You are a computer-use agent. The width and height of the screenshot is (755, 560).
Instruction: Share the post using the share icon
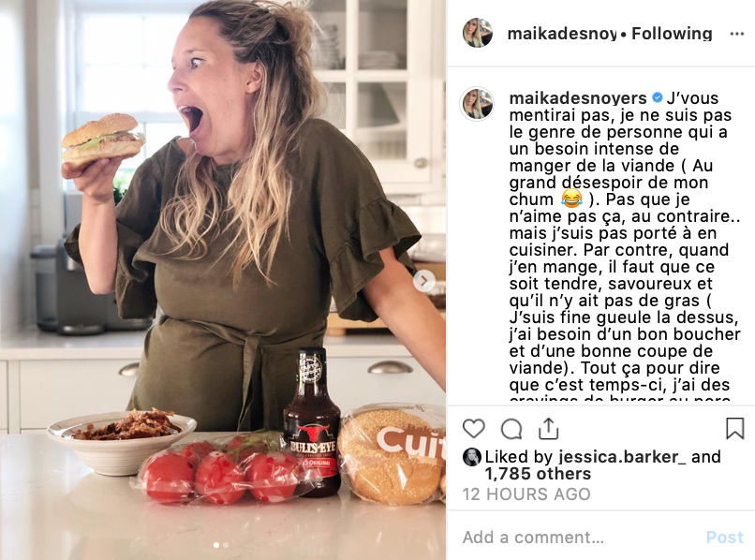coord(548,429)
